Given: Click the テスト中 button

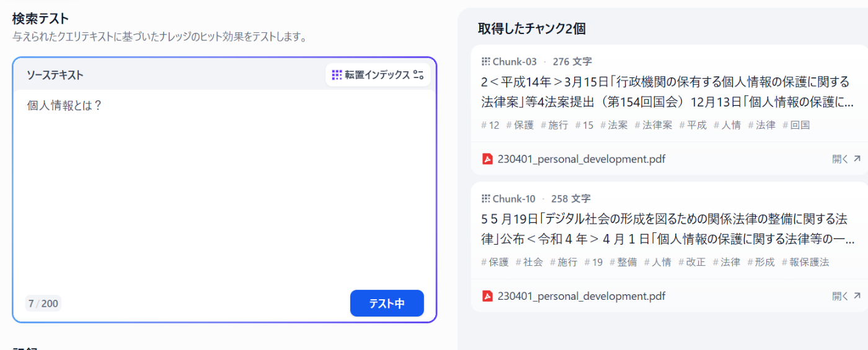Looking at the screenshot, I should click(387, 304).
